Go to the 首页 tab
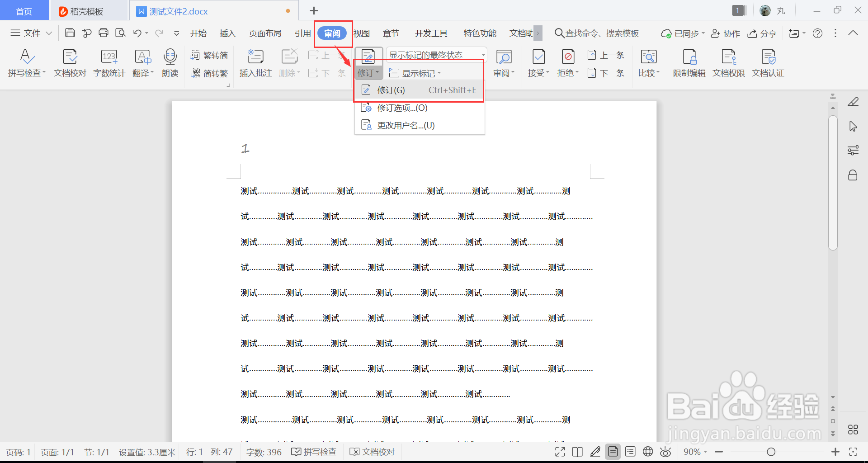 pyautogui.click(x=24, y=11)
